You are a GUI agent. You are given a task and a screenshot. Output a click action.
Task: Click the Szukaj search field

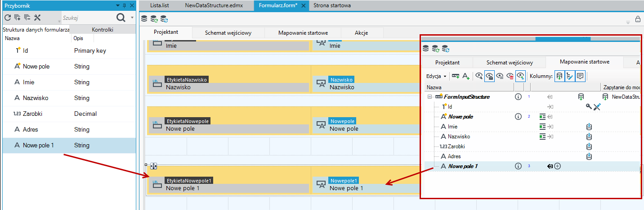click(x=88, y=18)
